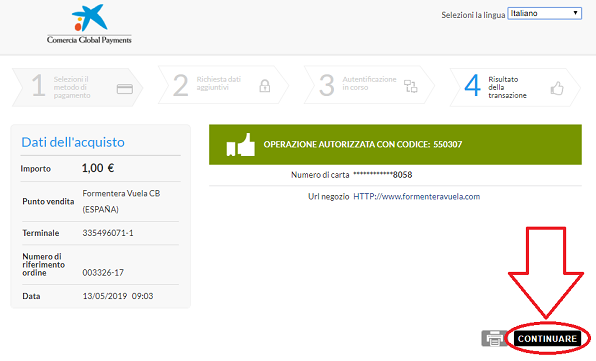Click the 1,00 € amount value
Screen dimensions: 596x361
pyautogui.click(x=98, y=168)
